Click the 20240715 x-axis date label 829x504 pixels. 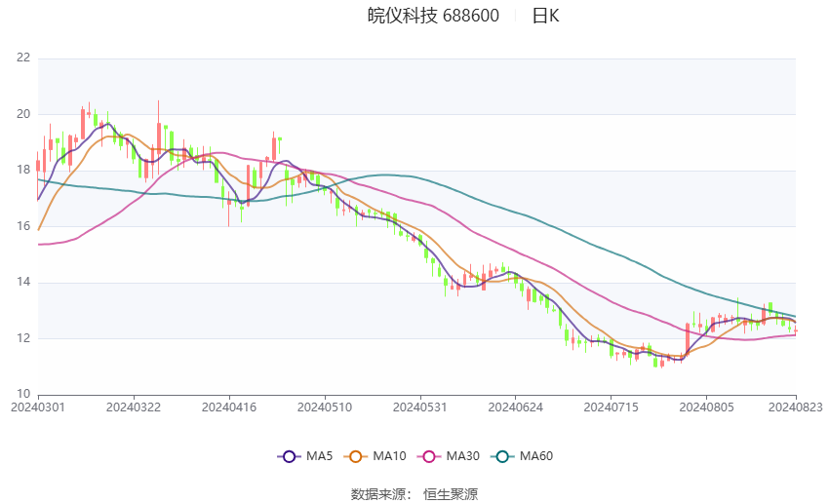pos(611,407)
